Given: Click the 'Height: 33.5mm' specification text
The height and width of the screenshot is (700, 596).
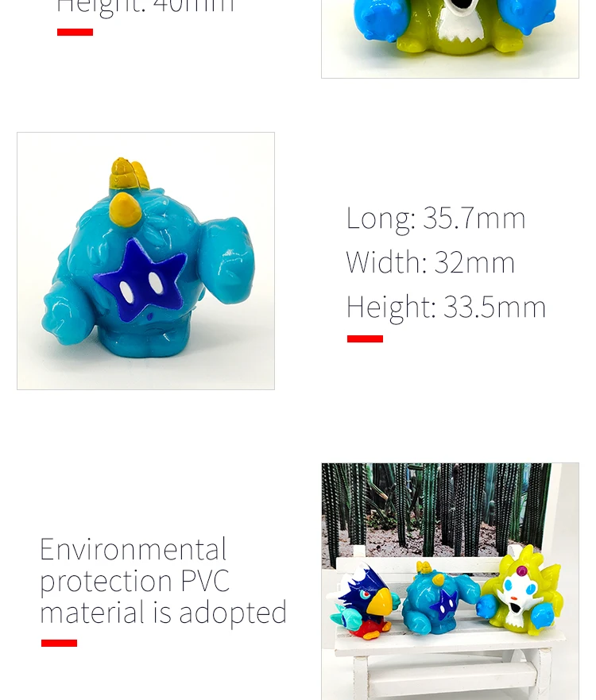Looking at the screenshot, I should (x=446, y=307).
